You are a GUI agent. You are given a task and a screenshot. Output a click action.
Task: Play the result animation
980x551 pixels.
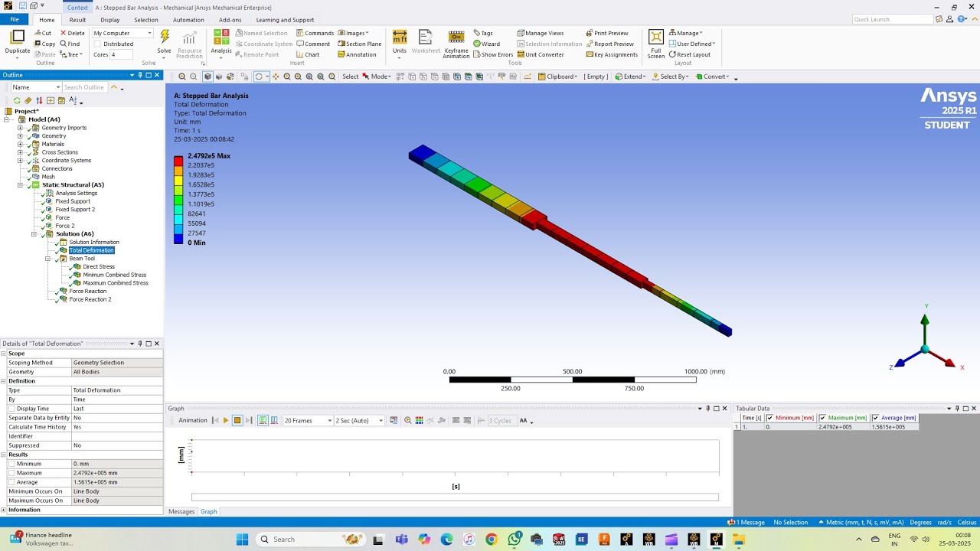[x=226, y=420]
